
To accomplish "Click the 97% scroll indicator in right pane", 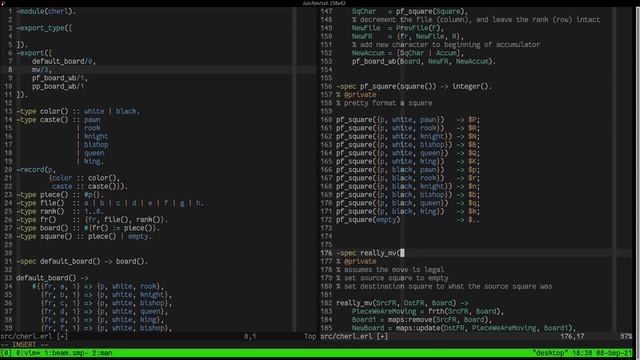I will point(626,337).
